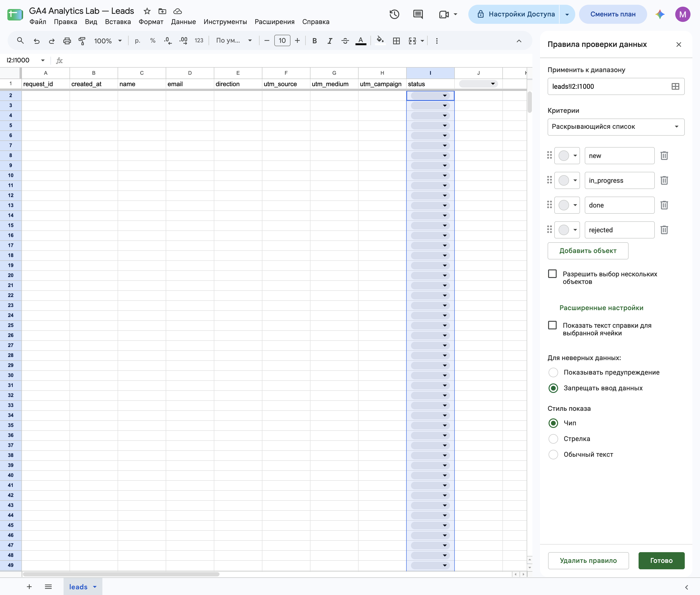Click 'Удалить правило' button
The image size is (700, 595).
coord(588,560)
